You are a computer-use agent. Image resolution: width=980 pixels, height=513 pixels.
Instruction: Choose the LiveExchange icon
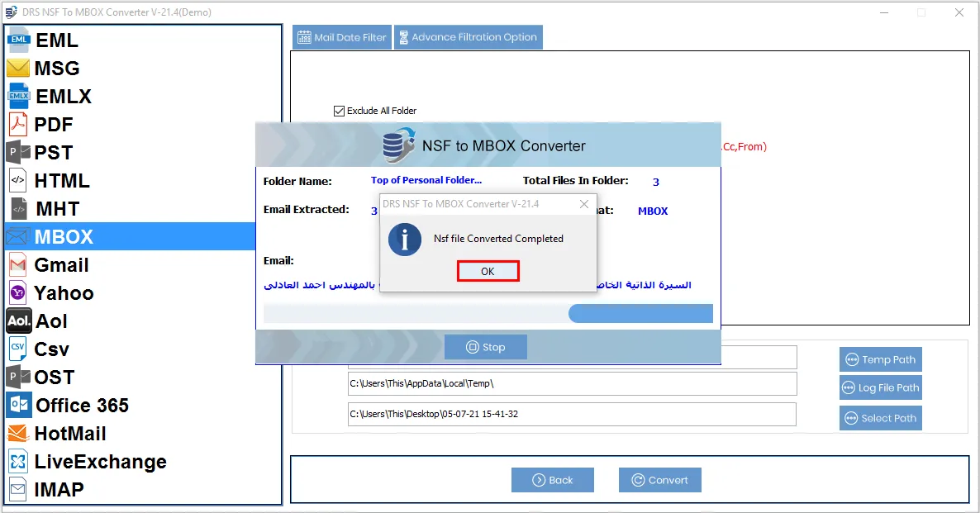(18, 461)
